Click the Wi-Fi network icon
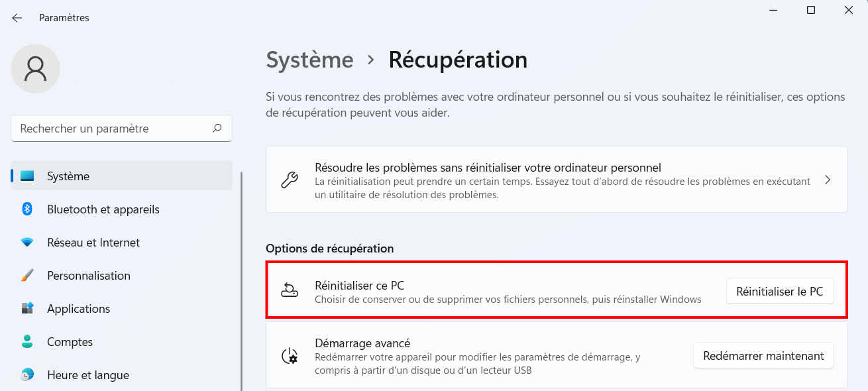Viewport: 868px width, 391px height. (27, 243)
